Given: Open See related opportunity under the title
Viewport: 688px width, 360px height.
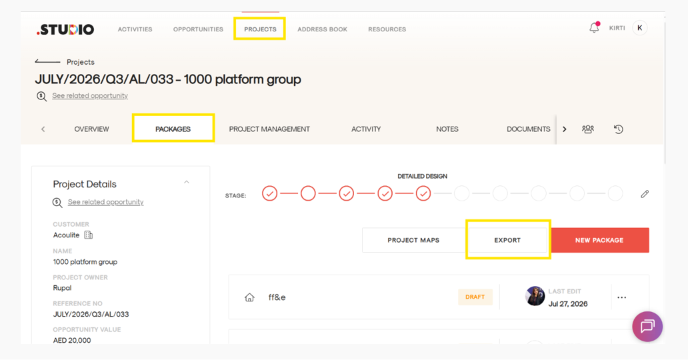Looking at the screenshot, I should [x=90, y=96].
